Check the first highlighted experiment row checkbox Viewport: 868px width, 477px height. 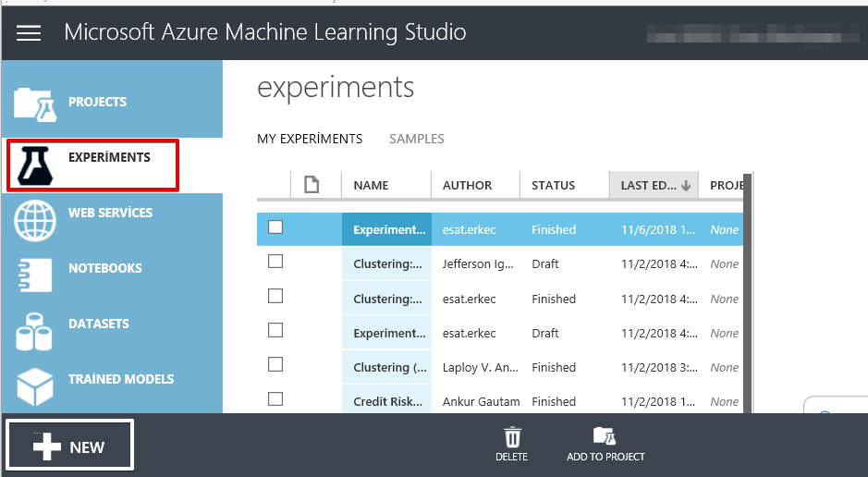coord(275,227)
